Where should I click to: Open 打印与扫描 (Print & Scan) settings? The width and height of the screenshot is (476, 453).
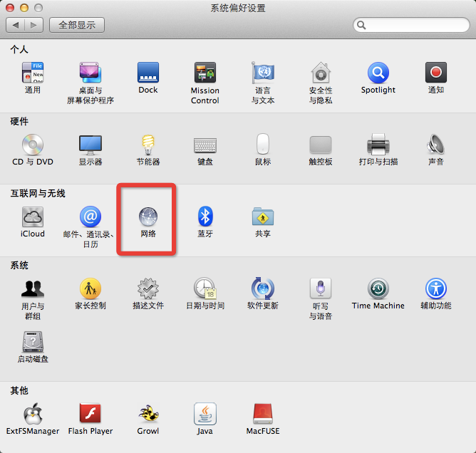pyautogui.click(x=378, y=145)
